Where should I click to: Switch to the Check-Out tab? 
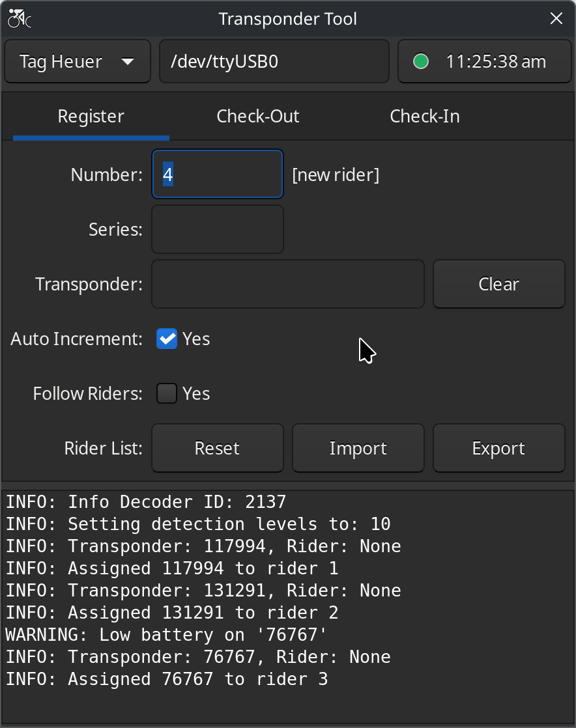(x=258, y=117)
